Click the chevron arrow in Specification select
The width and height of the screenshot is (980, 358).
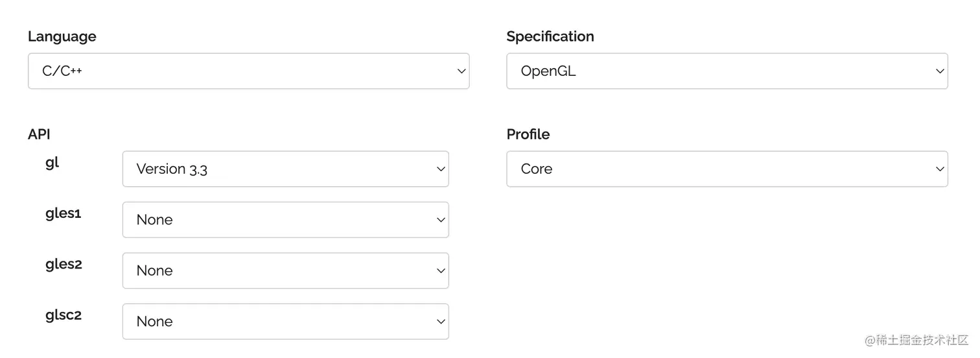coord(940,71)
